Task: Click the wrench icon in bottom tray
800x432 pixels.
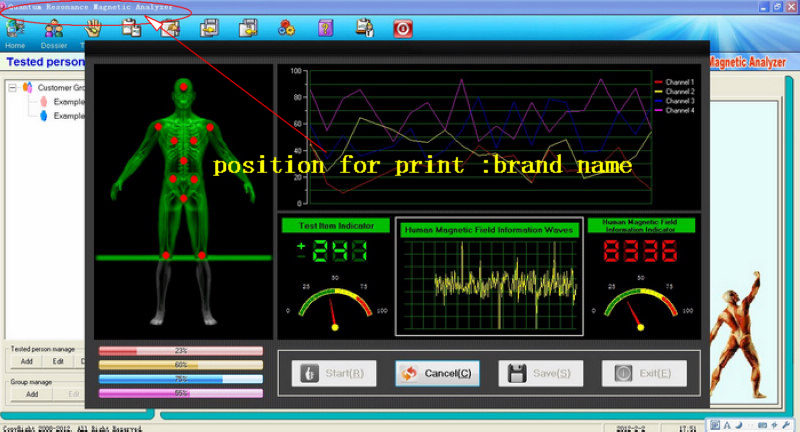Action: [786, 425]
